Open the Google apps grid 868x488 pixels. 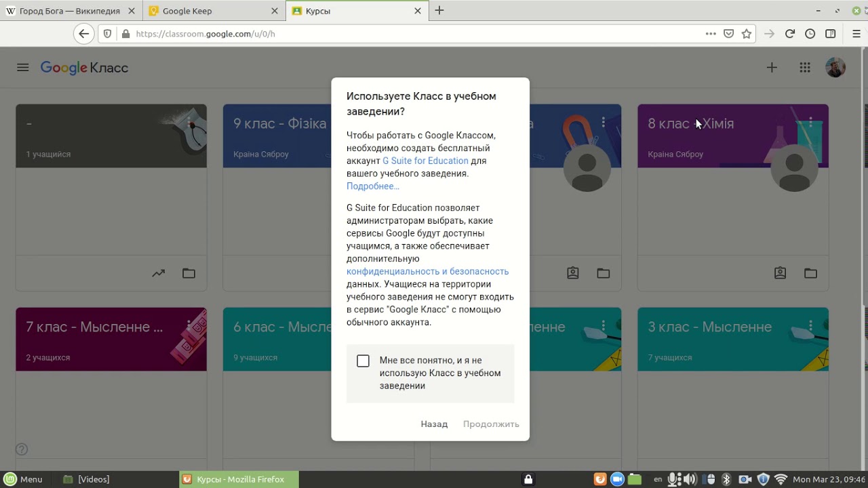[805, 68]
